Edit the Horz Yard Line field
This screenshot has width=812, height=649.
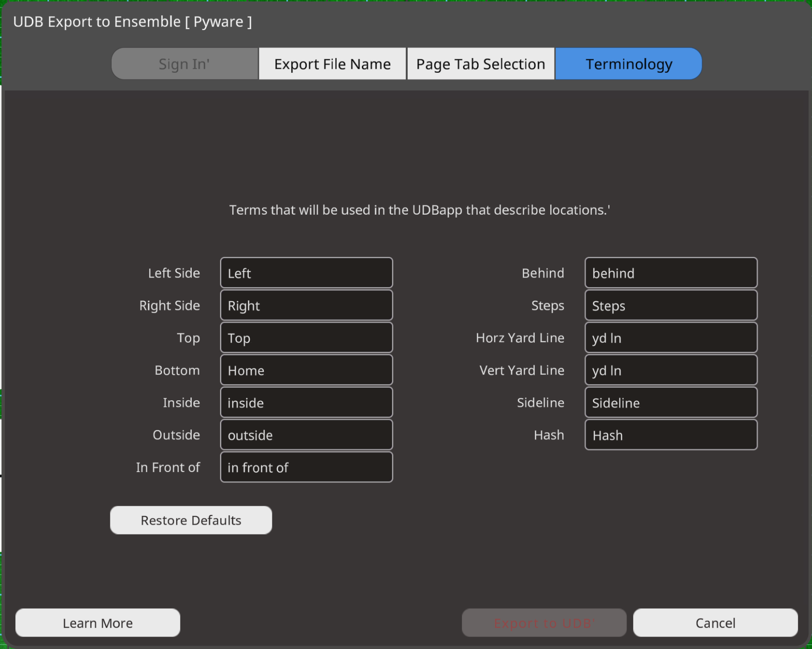(671, 338)
